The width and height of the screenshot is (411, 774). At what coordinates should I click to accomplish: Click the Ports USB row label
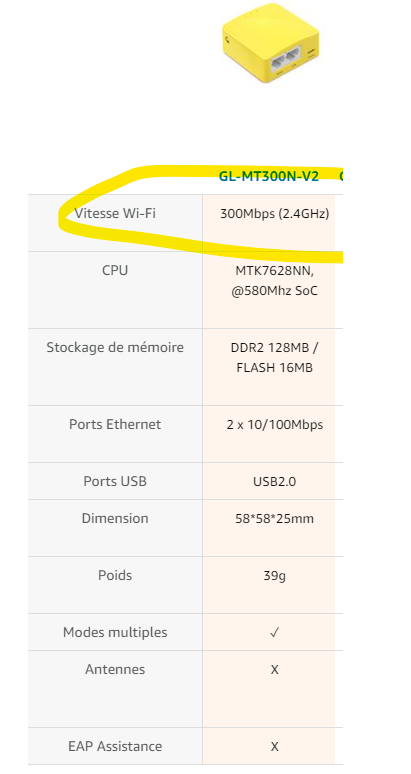[x=115, y=481]
